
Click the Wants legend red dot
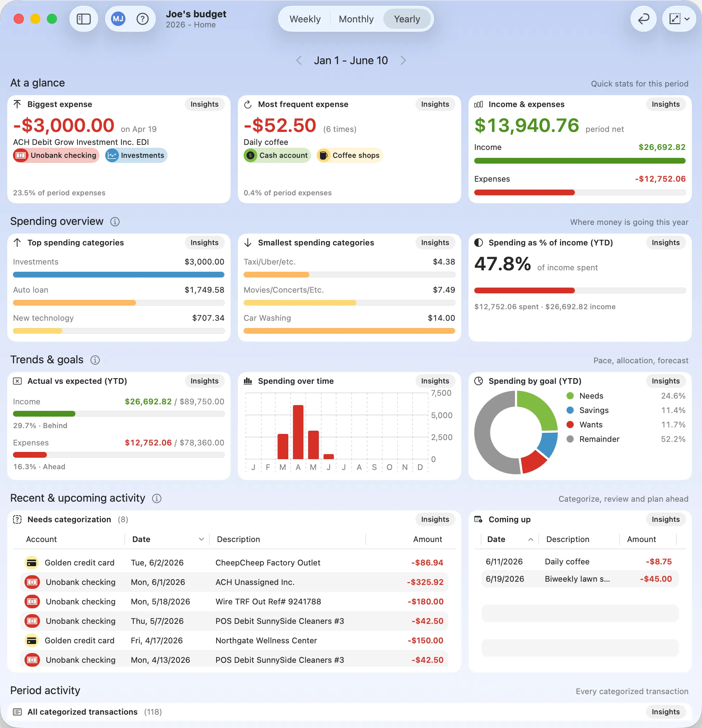click(570, 425)
